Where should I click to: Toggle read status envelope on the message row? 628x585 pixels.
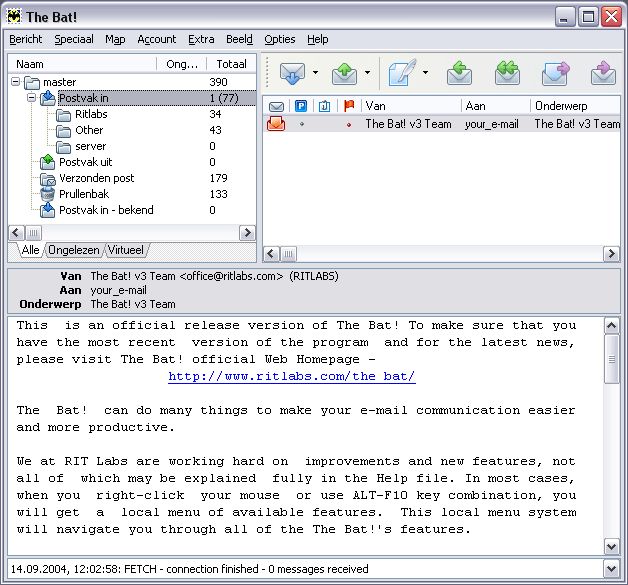[276, 124]
